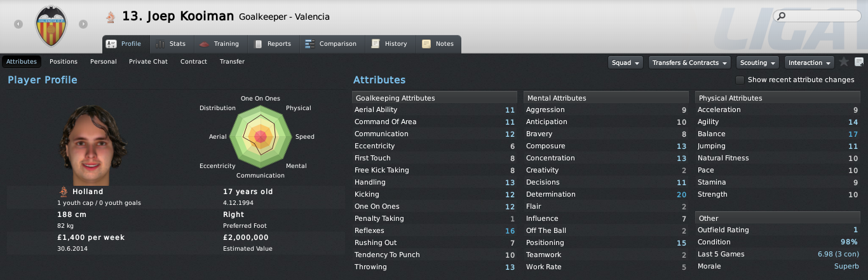Click the back navigation arrow
Screen dimensions: 868x280
[x=18, y=24]
